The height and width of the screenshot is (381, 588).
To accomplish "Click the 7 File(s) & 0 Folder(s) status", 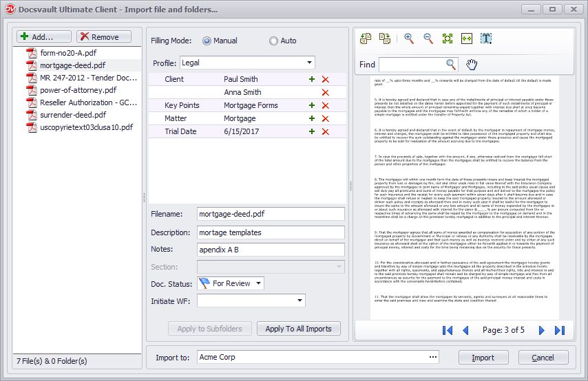I will [x=52, y=361].
